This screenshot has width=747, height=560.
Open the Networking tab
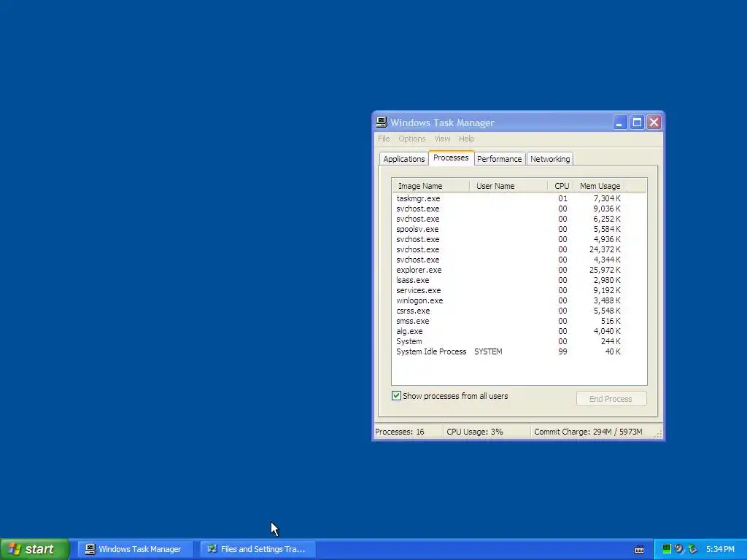click(550, 159)
